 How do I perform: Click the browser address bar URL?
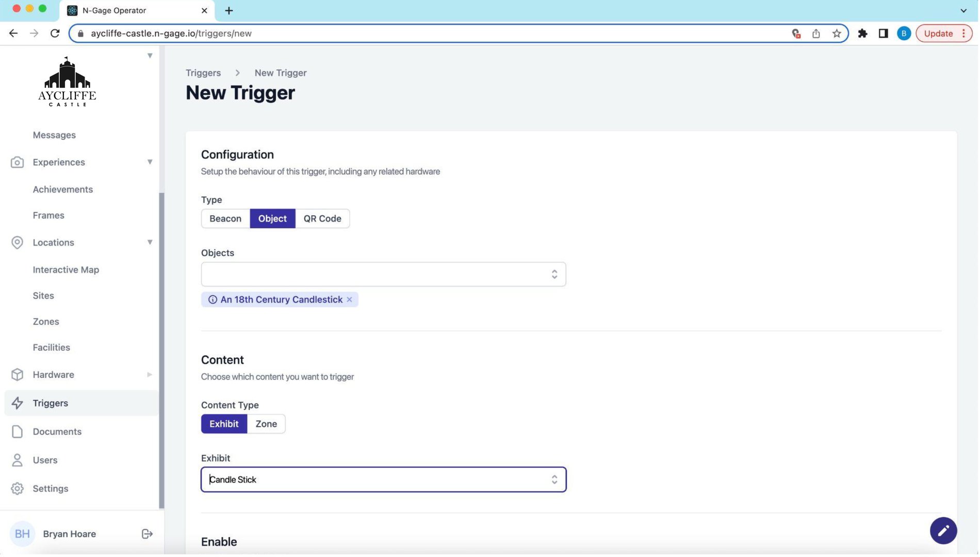(171, 34)
